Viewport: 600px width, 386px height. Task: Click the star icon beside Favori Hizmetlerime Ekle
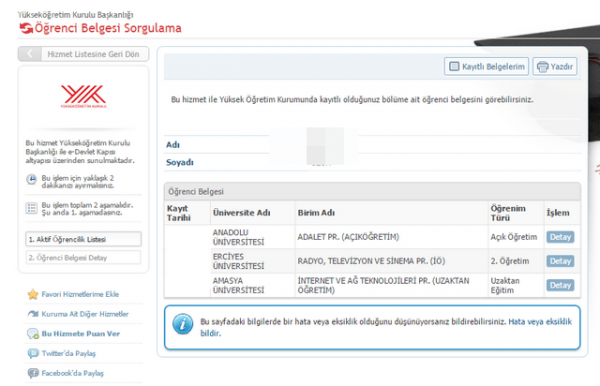(x=33, y=294)
